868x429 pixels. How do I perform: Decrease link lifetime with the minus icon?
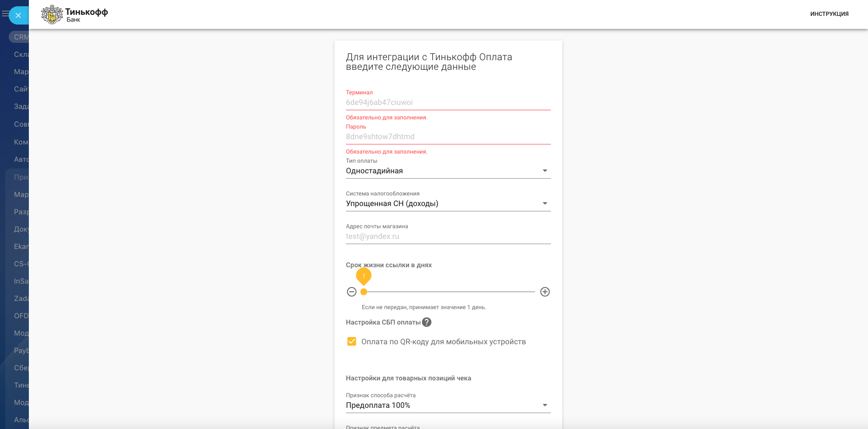[x=352, y=292]
